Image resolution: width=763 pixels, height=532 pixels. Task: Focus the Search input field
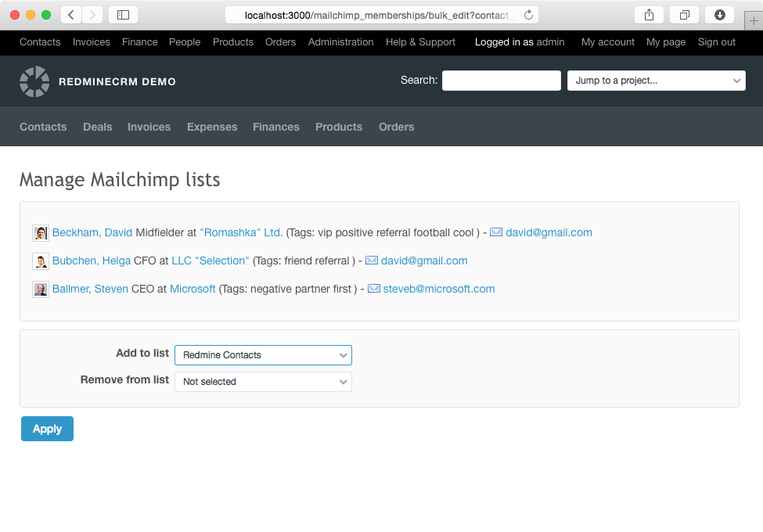tap(501, 81)
